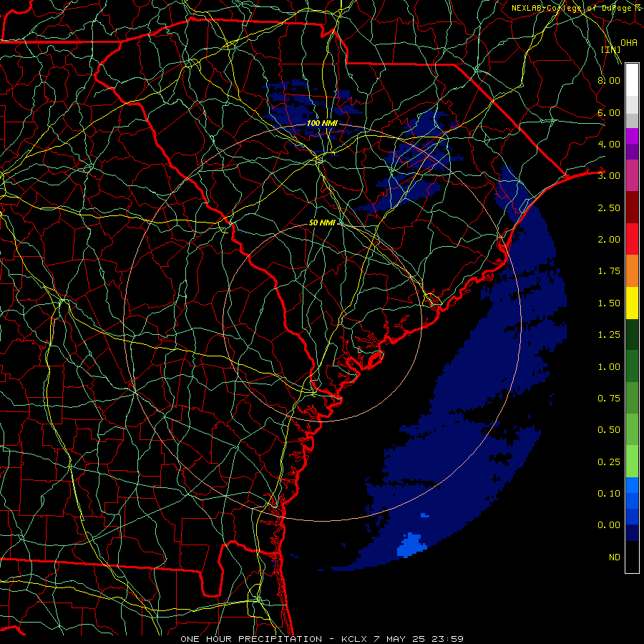644x644 pixels.
Task: Click the 3.00 legend value
Action: (x=609, y=176)
